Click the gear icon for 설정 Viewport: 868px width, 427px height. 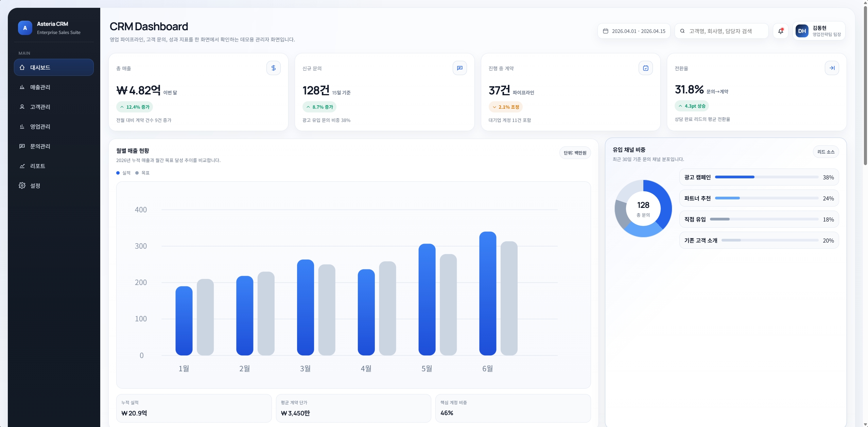coord(22,185)
